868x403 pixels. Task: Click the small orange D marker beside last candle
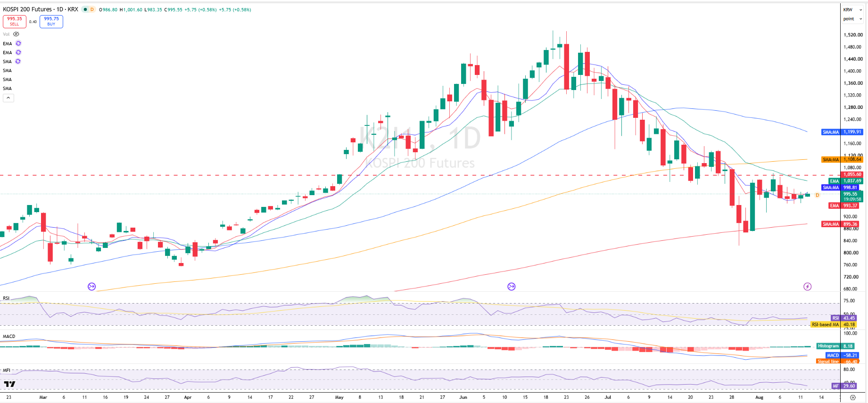coord(817,195)
